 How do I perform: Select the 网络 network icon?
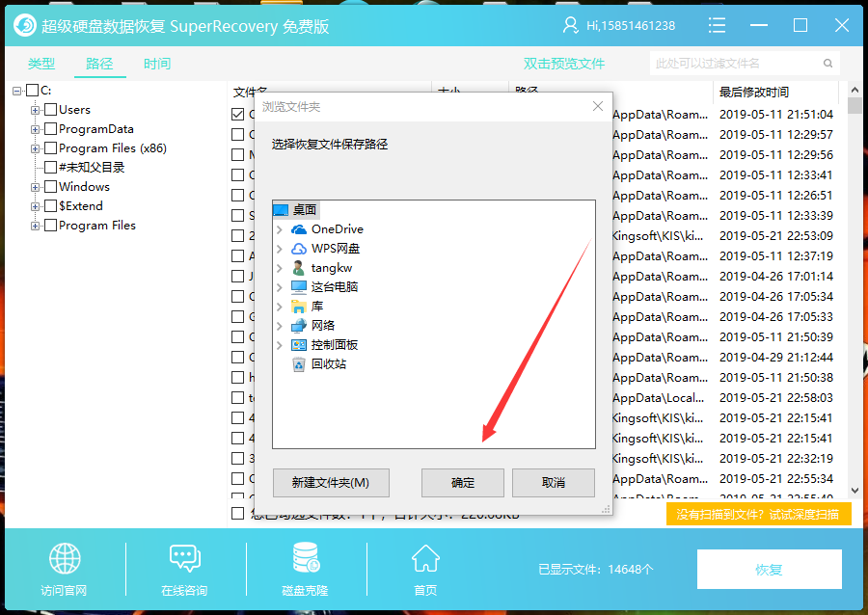coord(299,325)
